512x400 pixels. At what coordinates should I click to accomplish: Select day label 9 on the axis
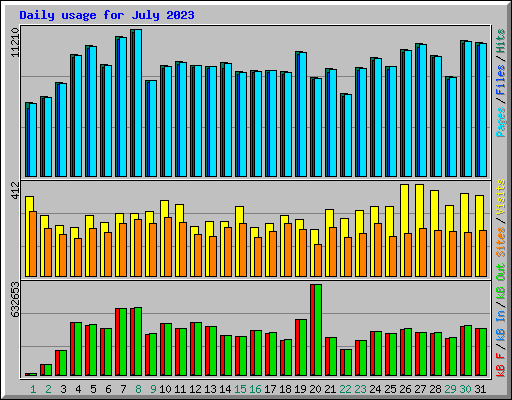tap(153, 389)
